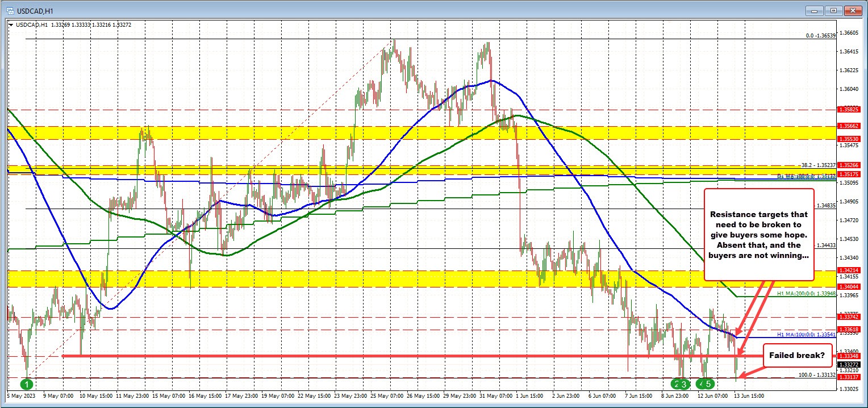Image resolution: width=868 pixels, height=408 pixels.
Task: Click the 1.36040 price scale value
Action: tap(849, 89)
